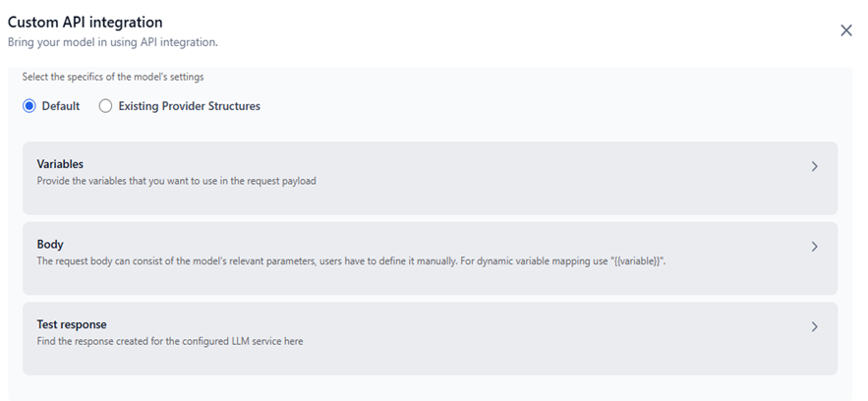Screen dimensions: 868x401
Task: Click the "Custom API integration" heading
Action: [86, 22]
